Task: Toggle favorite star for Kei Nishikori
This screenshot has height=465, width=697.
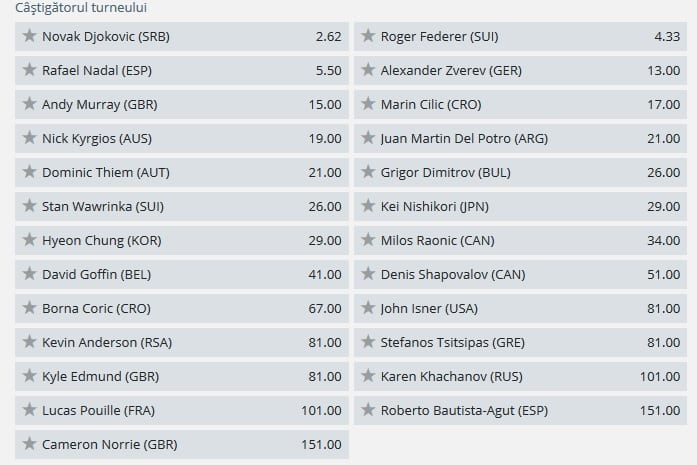Action: [x=367, y=207]
